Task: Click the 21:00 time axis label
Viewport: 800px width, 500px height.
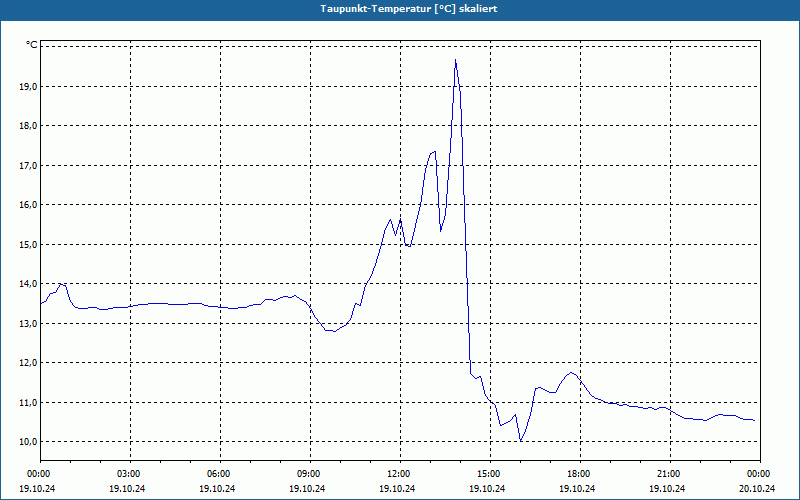Action: click(x=670, y=474)
